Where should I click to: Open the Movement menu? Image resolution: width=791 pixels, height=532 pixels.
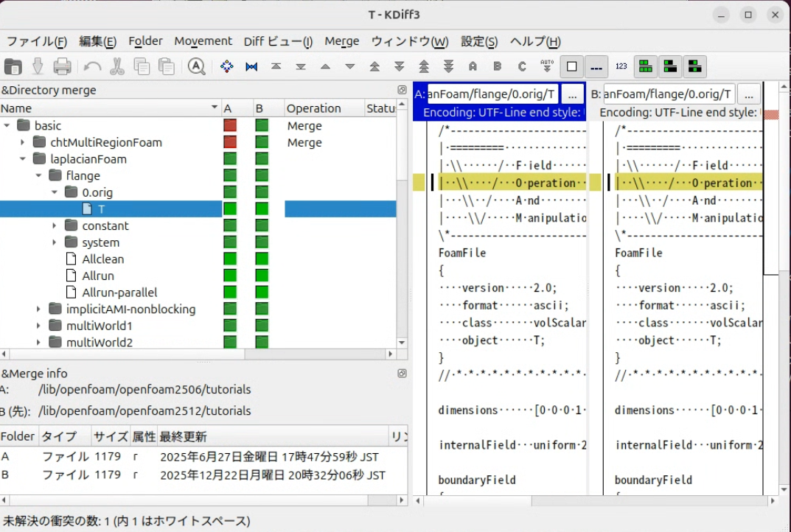pos(203,41)
